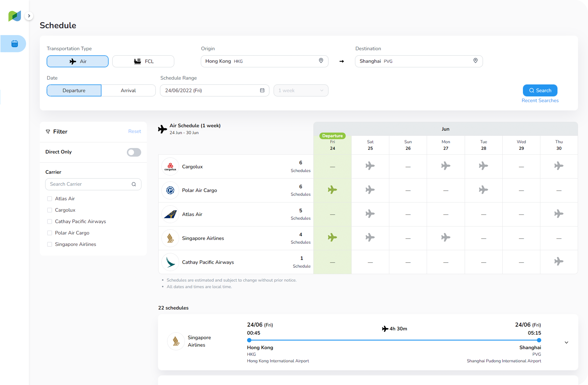
Task: Click Cathay Pacific's Thursday 30 flight icon
Action: pyautogui.click(x=558, y=261)
